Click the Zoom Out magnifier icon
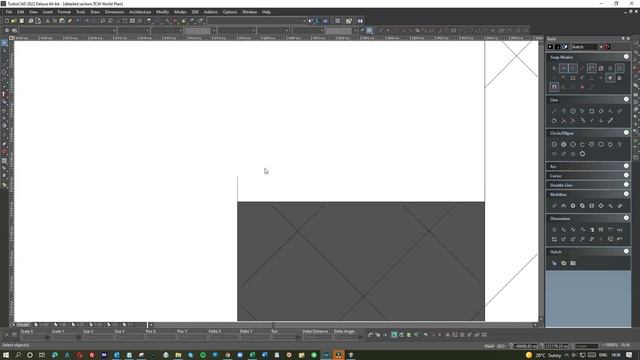The width and height of the screenshot is (640, 360). pos(110,21)
